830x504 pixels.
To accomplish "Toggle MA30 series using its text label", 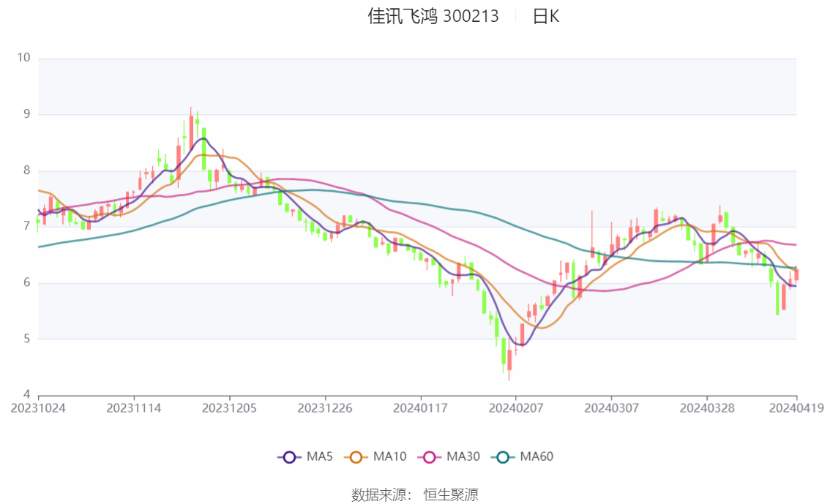I will click(x=463, y=457).
